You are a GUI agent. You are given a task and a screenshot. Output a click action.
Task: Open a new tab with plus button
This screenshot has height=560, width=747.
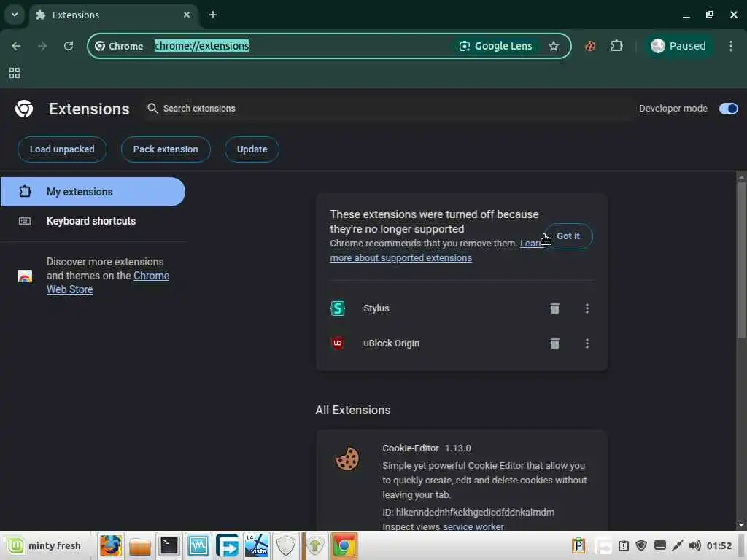click(x=213, y=15)
